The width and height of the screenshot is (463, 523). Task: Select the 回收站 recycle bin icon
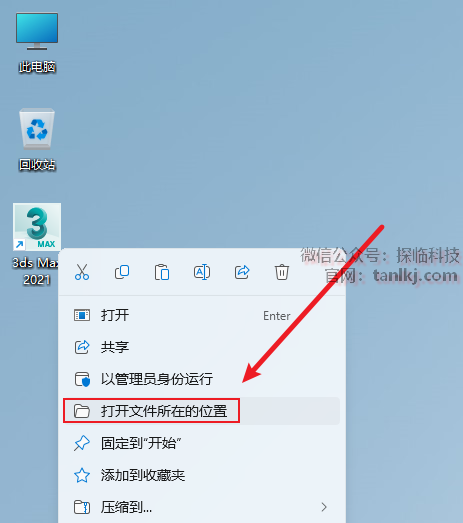[x=37, y=139]
